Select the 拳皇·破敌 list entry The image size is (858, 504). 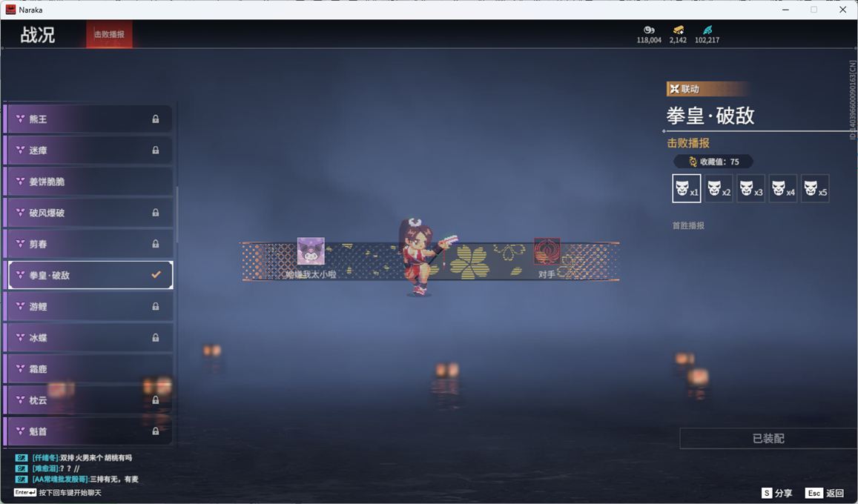[x=90, y=275]
